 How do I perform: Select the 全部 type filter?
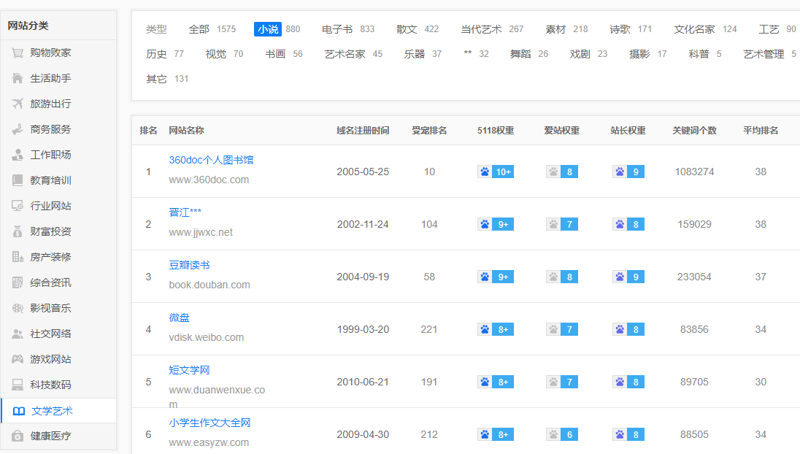click(x=199, y=29)
